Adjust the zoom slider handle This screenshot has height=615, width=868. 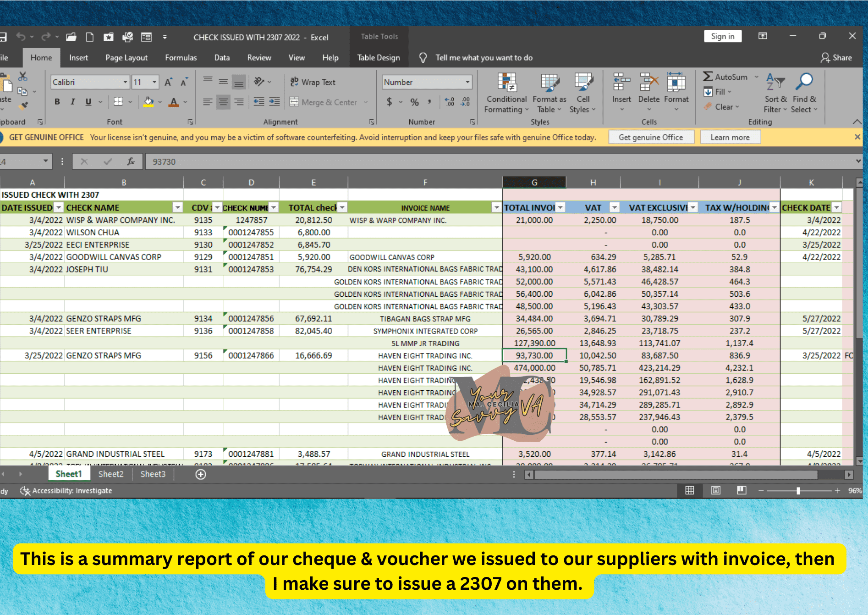[x=798, y=491]
